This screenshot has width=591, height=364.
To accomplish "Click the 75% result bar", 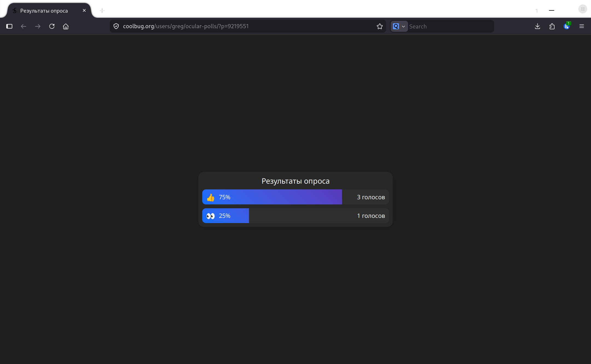I will click(x=272, y=197).
